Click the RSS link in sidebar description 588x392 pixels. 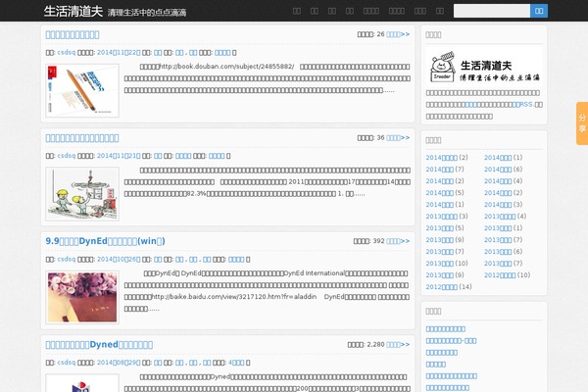pyautogui.click(x=522, y=104)
